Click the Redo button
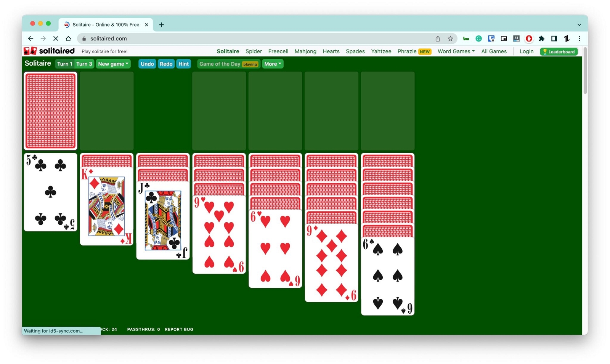 (x=166, y=64)
